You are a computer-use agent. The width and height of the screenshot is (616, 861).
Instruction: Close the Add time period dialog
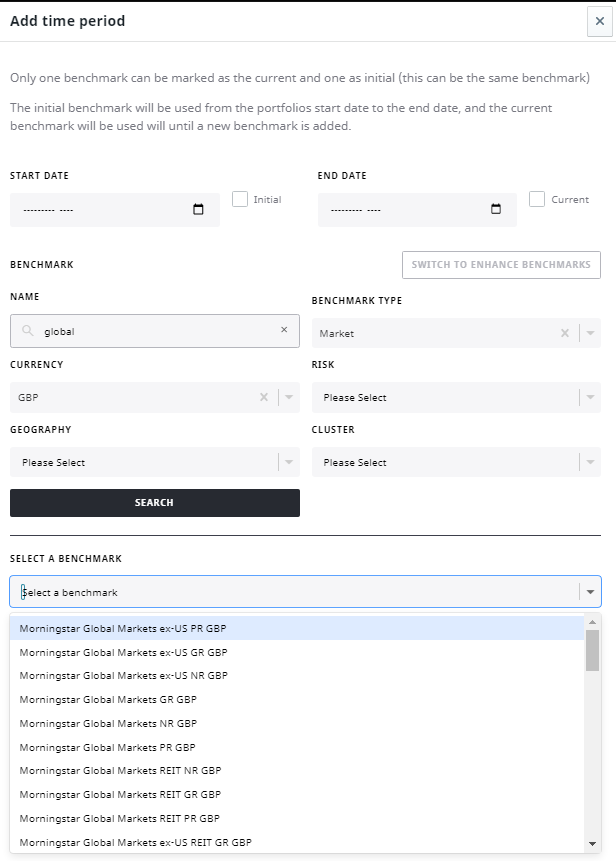[x=600, y=21]
